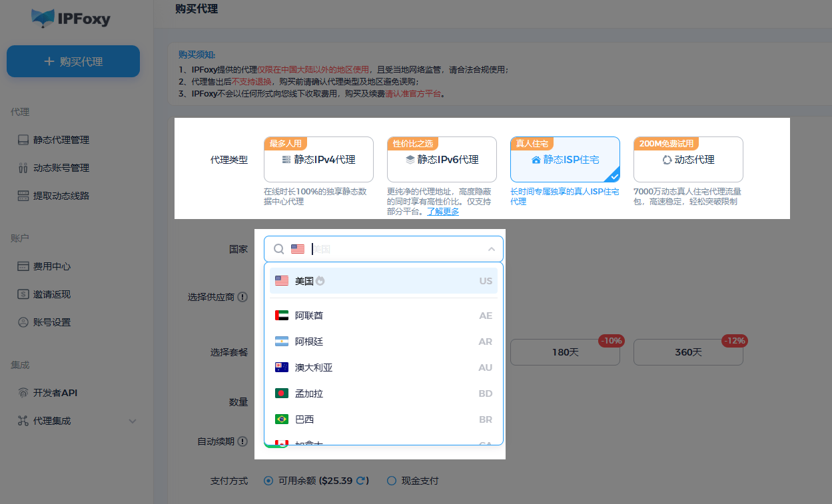Switch to the 静态IPv4代理 proxy type
This screenshot has height=504, width=832.
click(318, 159)
